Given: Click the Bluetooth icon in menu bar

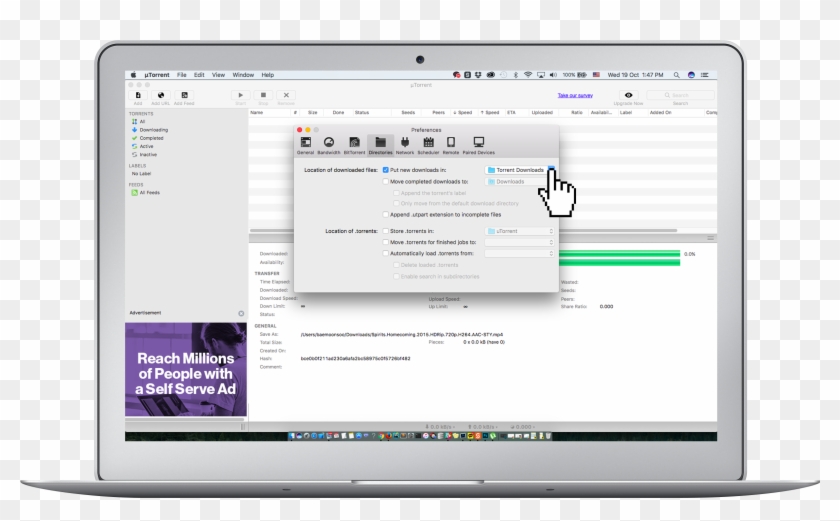Looking at the screenshot, I should coord(516,75).
